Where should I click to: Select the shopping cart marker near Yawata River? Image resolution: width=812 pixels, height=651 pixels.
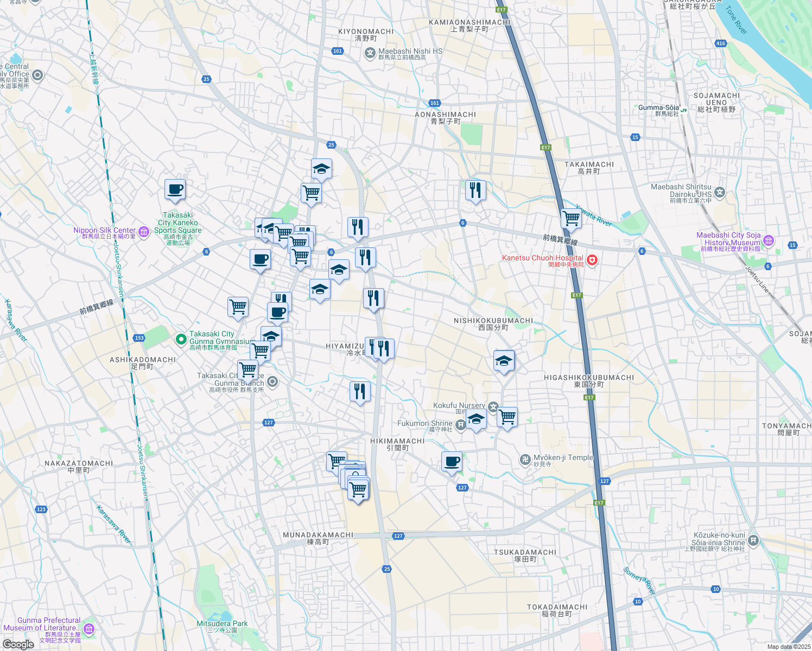(570, 218)
